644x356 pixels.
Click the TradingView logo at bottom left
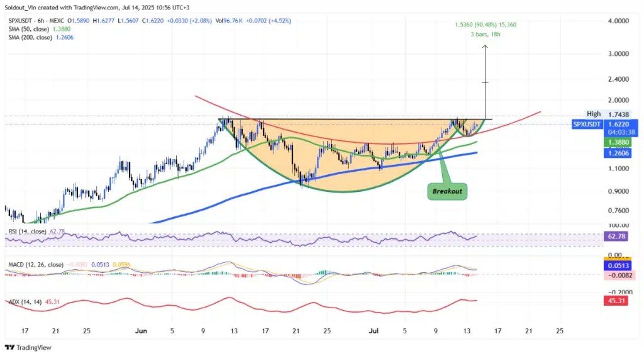point(28,347)
